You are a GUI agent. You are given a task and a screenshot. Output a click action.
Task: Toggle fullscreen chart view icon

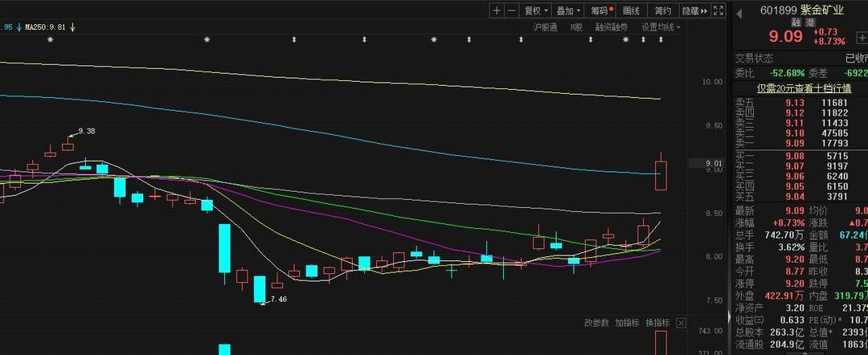tap(718, 10)
